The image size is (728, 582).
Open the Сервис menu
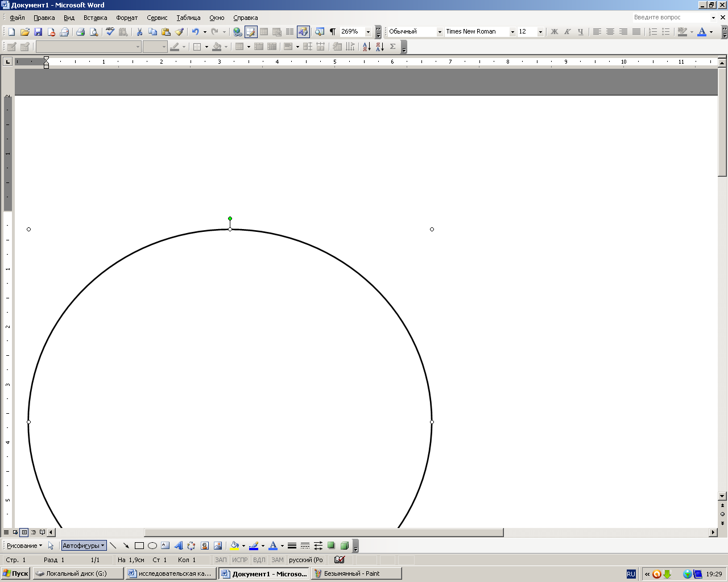[x=157, y=18]
